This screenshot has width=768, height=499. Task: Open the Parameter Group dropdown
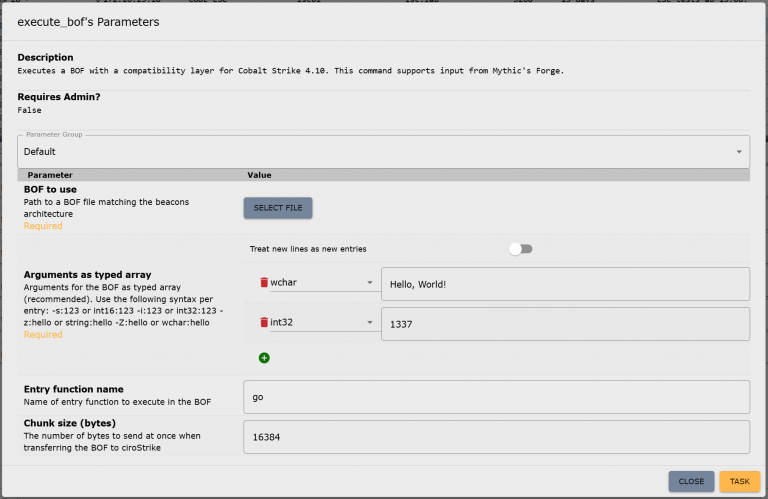point(383,152)
